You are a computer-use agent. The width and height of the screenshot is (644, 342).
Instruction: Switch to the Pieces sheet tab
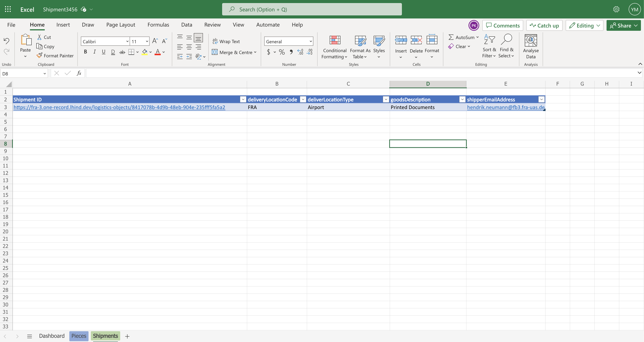[x=79, y=336]
